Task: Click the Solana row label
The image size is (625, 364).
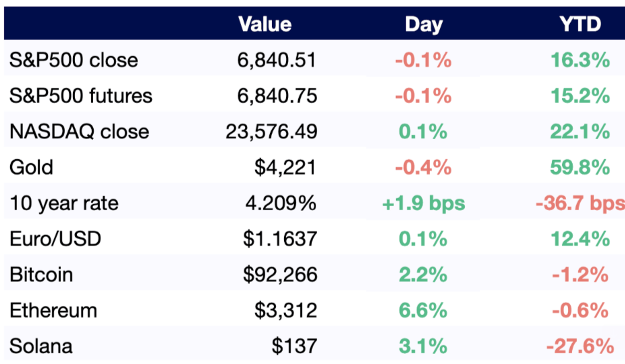Action: [41, 346]
